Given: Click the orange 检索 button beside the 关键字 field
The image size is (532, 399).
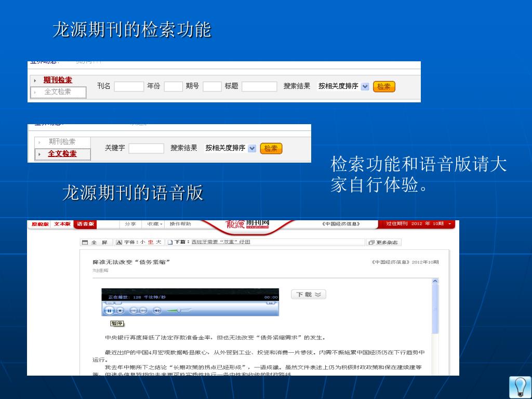Looking at the screenshot, I should pos(271,148).
